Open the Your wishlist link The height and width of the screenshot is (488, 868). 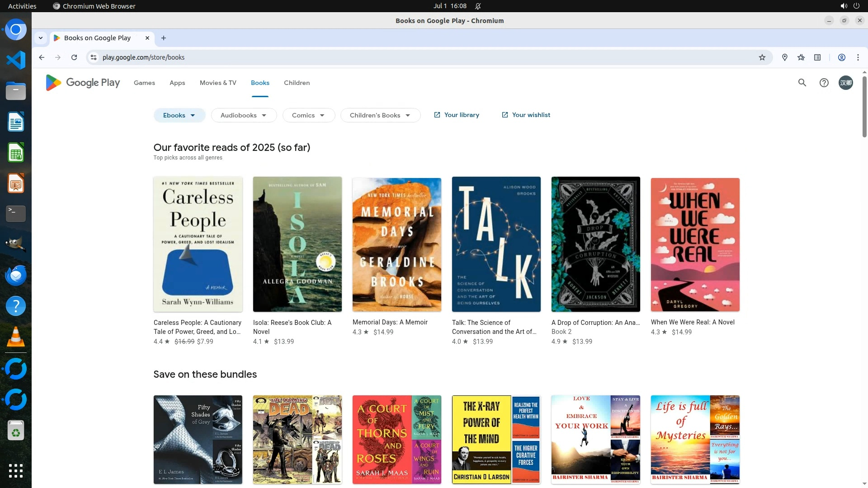click(526, 115)
